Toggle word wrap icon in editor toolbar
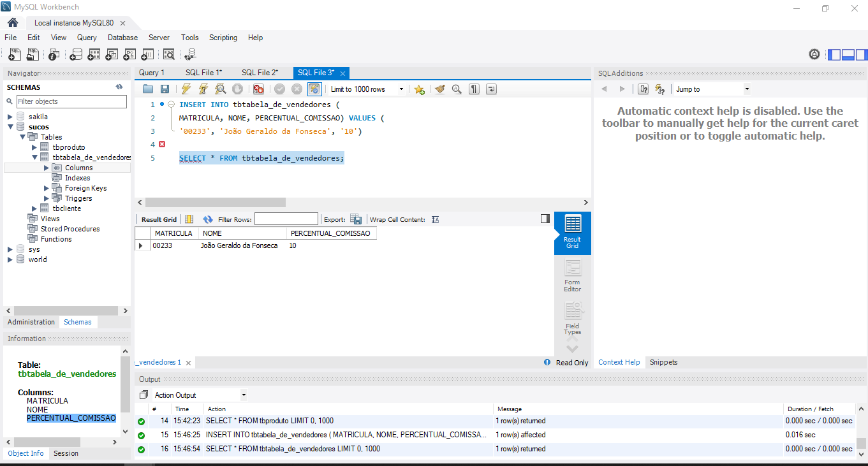 [x=491, y=89]
